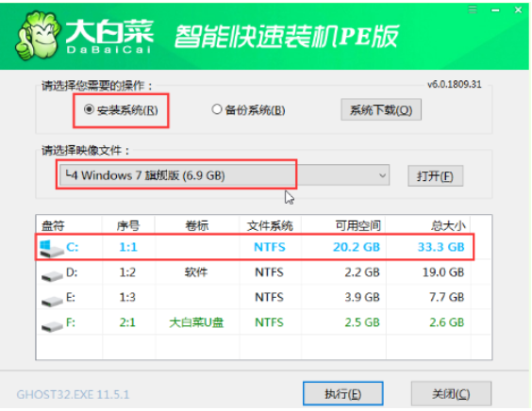Close the window with the X icon
532x411 pixels.
[518, 9]
